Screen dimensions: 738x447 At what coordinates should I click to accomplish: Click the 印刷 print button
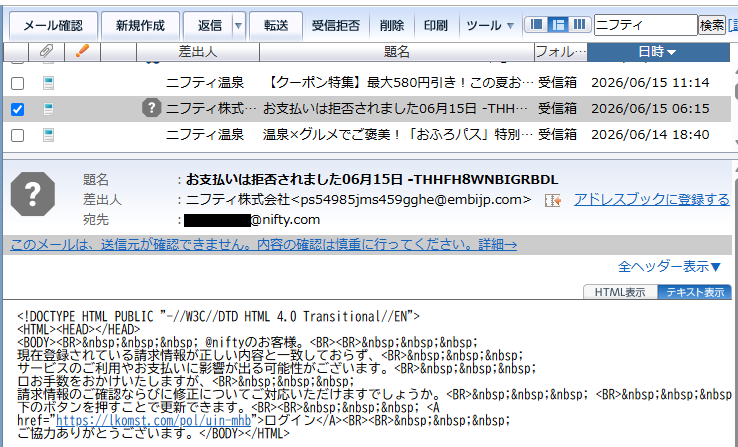click(x=435, y=25)
